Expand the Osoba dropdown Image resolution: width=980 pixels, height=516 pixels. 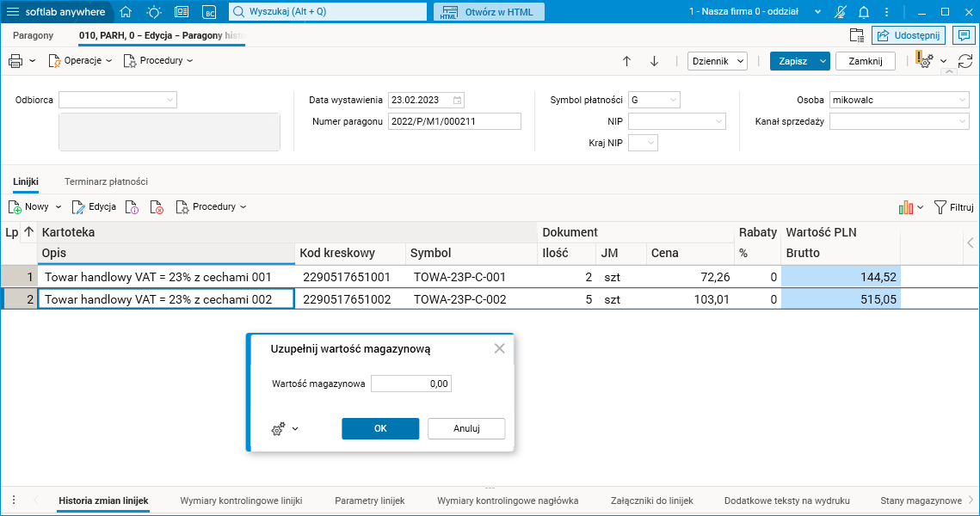point(962,100)
